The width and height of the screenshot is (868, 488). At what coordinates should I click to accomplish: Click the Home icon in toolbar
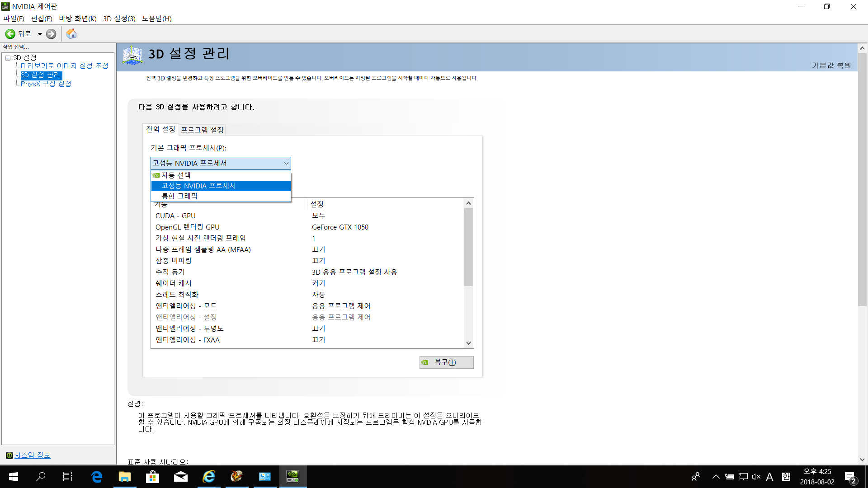point(71,34)
